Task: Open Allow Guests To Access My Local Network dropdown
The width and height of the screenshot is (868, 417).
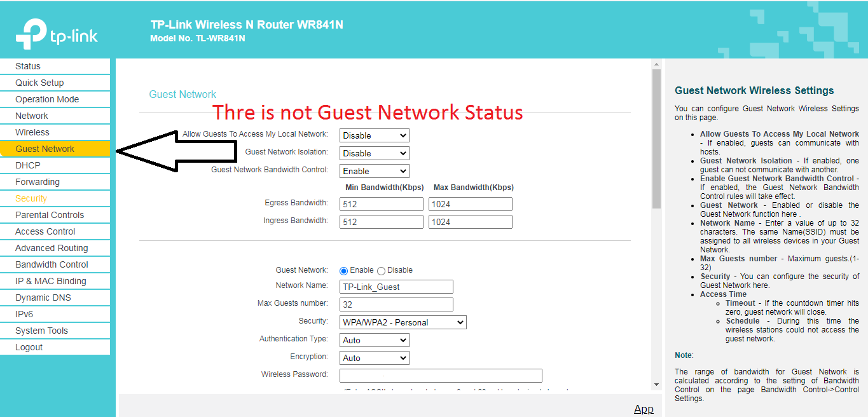Action: (374, 135)
